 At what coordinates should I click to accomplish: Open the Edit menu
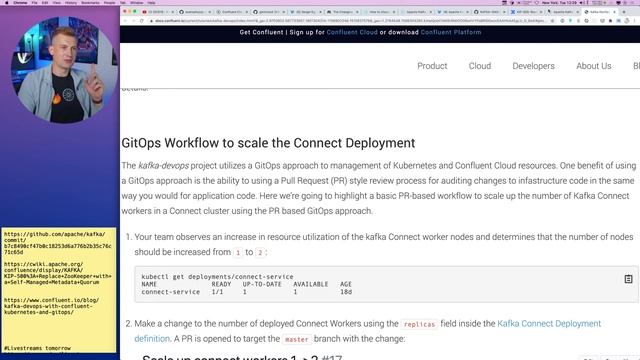coord(45,2)
